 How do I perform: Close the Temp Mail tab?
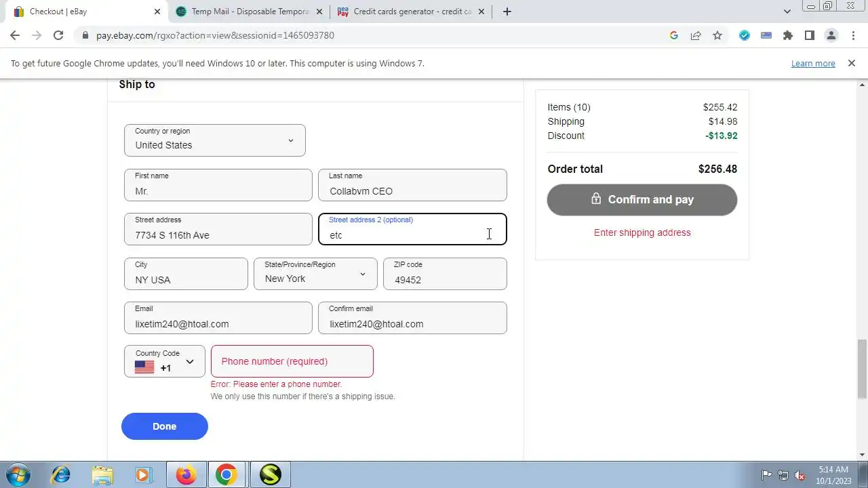pyautogui.click(x=320, y=12)
